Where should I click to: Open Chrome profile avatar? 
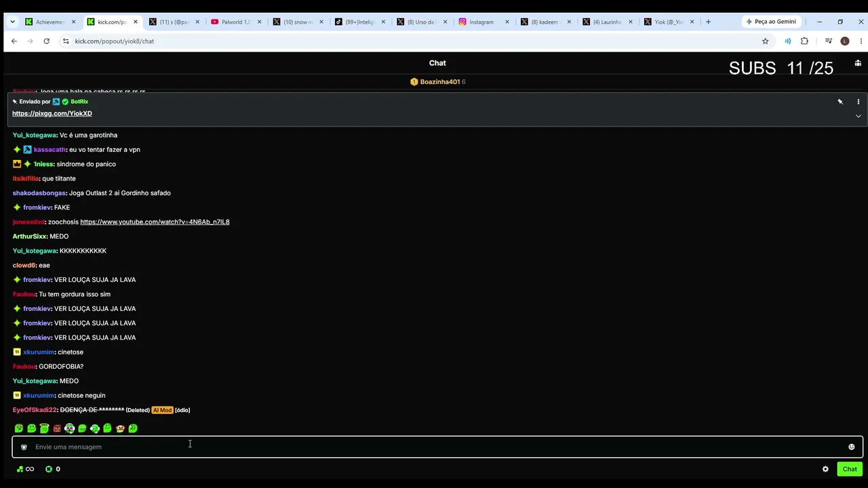pos(844,41)
